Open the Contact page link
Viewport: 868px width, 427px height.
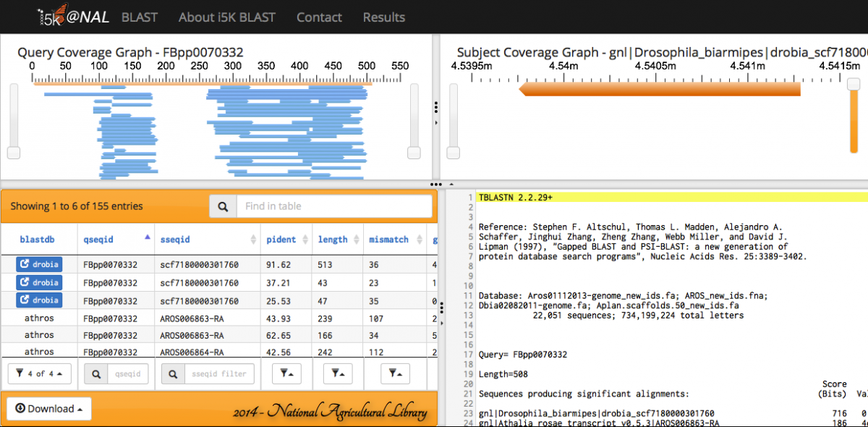coord(319,17)
